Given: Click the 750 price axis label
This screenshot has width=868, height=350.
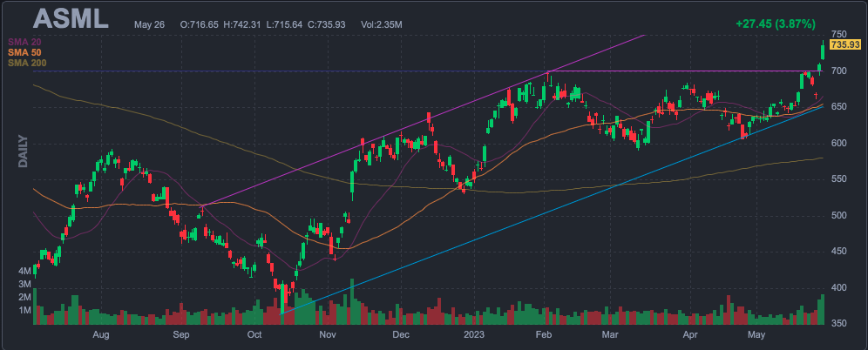Looking at the screenshot, I should click(x=839, y=33).
